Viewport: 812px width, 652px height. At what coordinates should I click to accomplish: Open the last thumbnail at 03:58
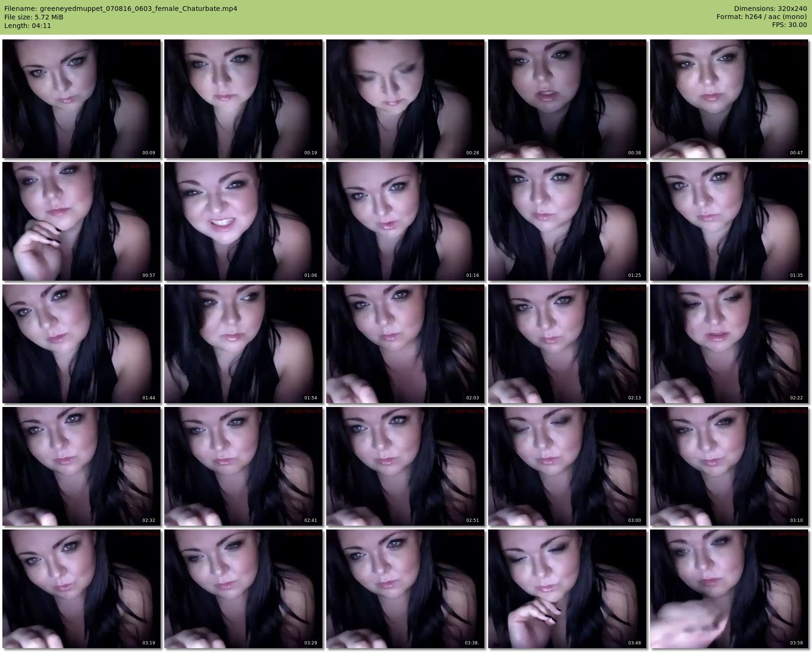729,589
